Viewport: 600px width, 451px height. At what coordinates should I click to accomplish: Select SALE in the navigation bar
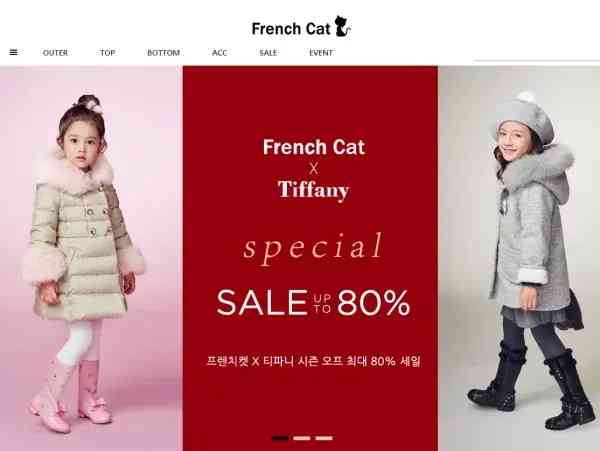tap(268, 52)
